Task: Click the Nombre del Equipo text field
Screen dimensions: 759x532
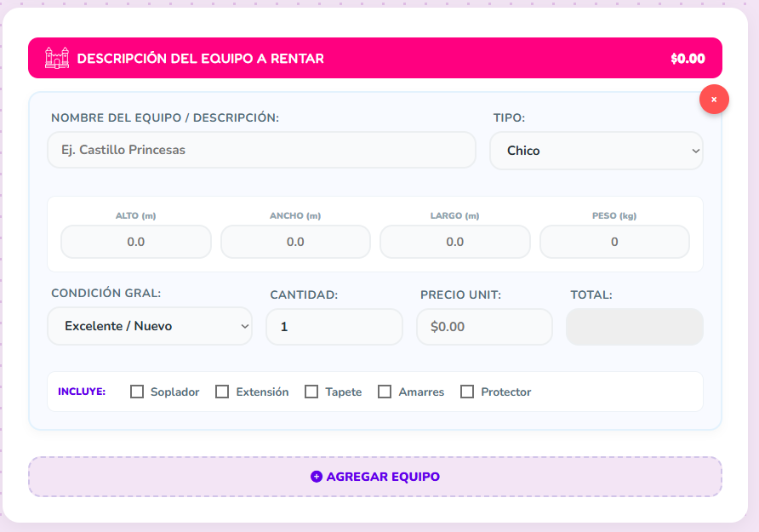Action: (x=261, y=150)
